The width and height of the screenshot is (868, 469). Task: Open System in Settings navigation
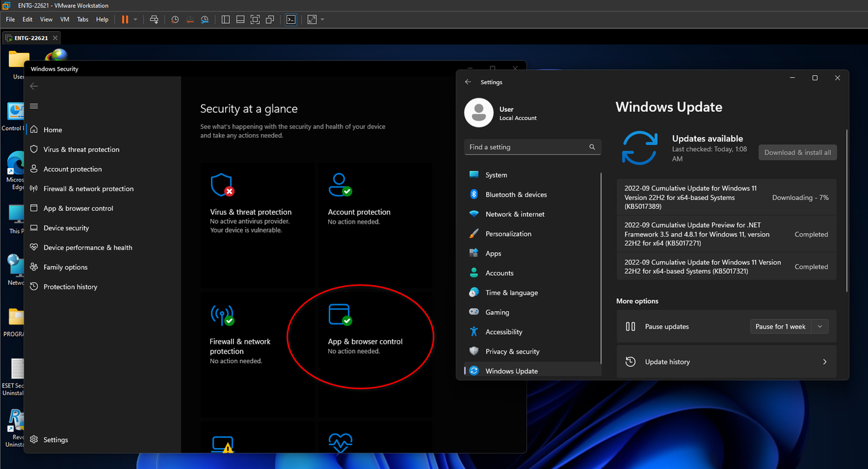[x=532, y=175]
